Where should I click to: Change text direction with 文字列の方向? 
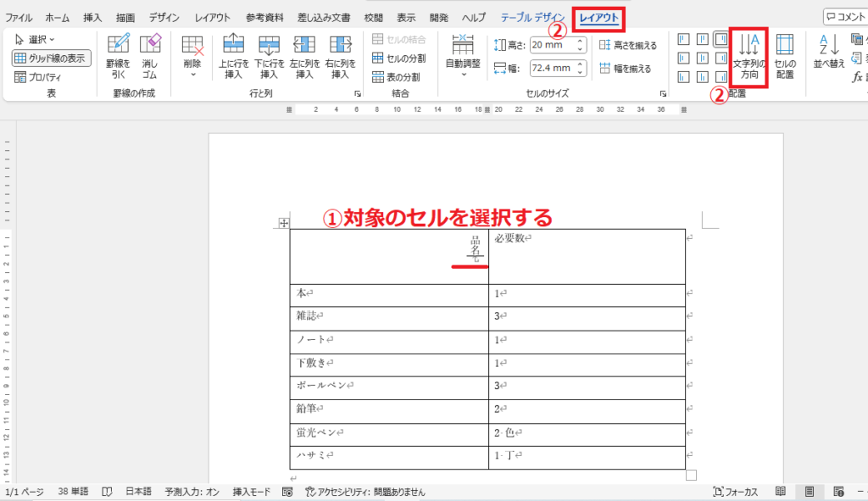749,57
